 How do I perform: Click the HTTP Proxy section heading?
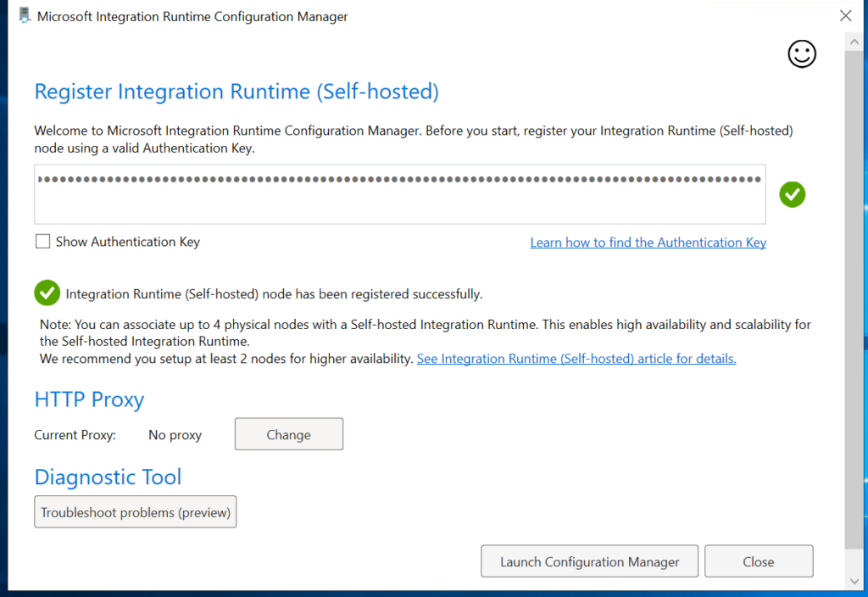tap(89, 399)
